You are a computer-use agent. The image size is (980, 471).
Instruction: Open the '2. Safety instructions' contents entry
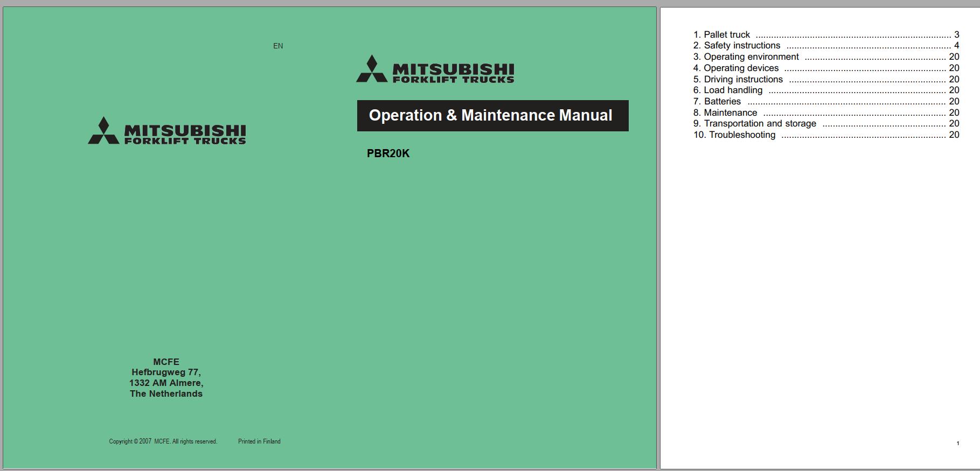click(x=826, y=46)
